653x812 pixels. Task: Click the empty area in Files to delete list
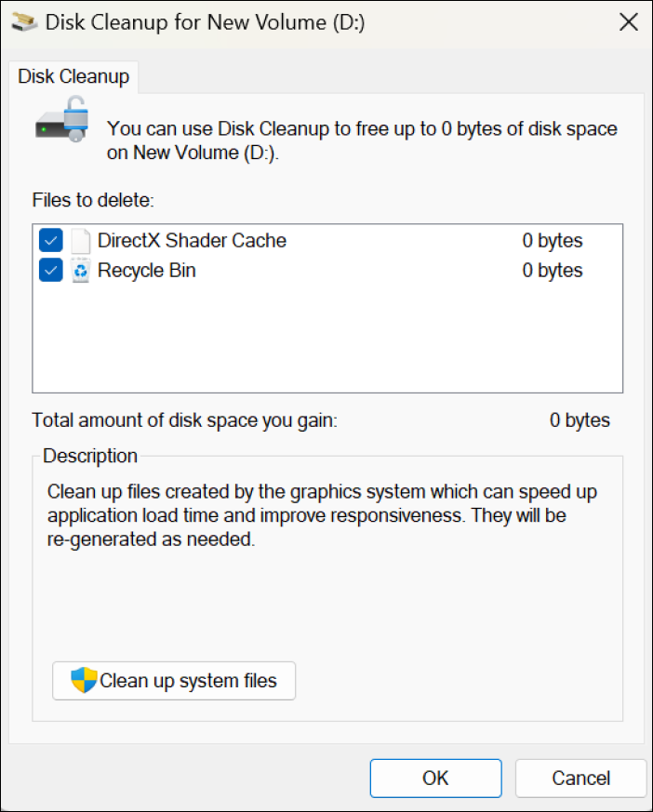[327, 339]
